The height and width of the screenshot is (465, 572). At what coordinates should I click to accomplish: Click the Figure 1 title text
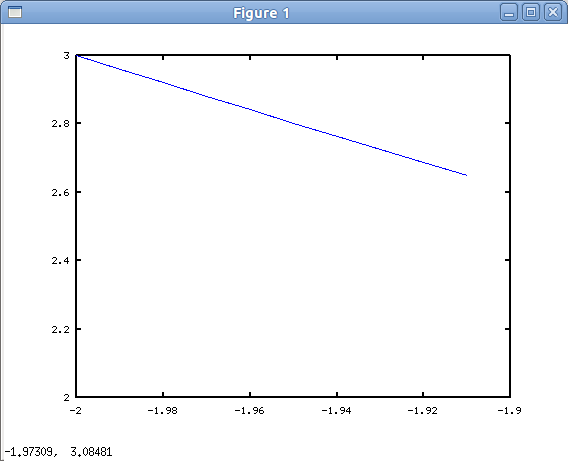tap(261, 13)
